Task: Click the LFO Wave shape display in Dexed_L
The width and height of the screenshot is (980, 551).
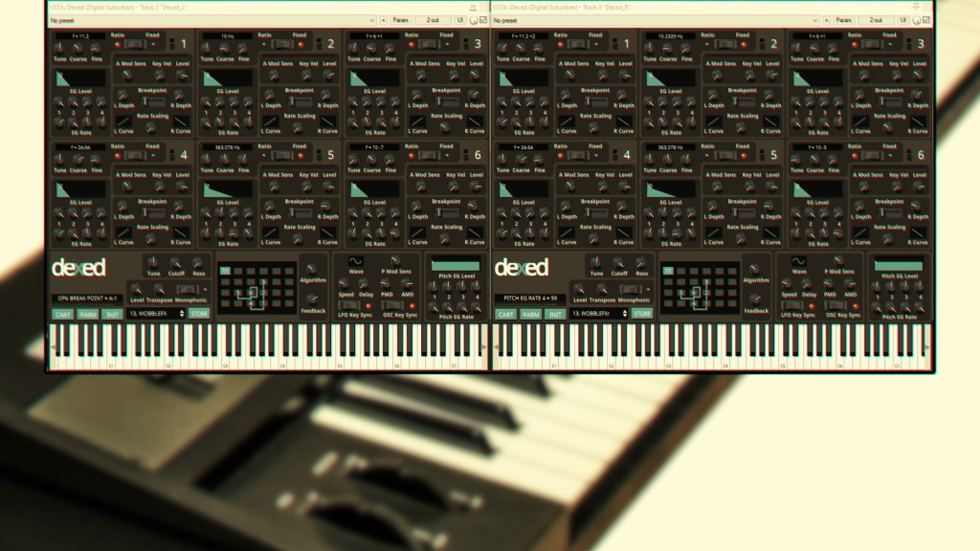Action: click(x=355, y=261)
